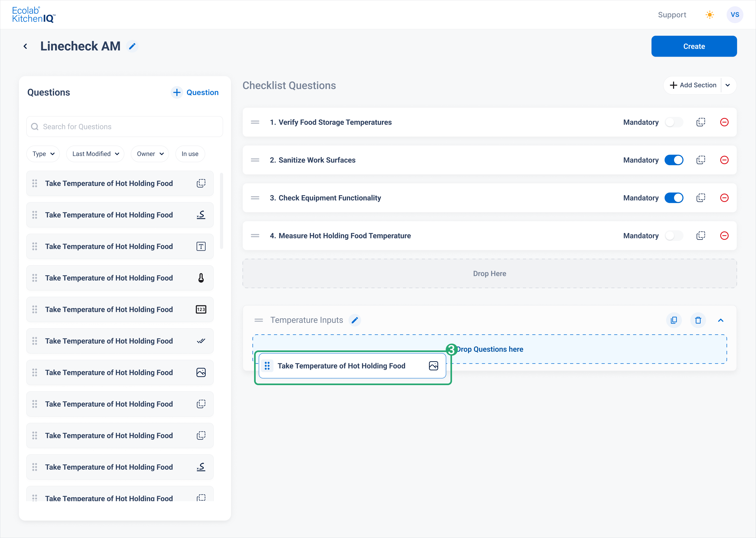The image size is (756, 538).
Task: Click the pencil icon next to Linecheck AM
Action: (132, 46)
